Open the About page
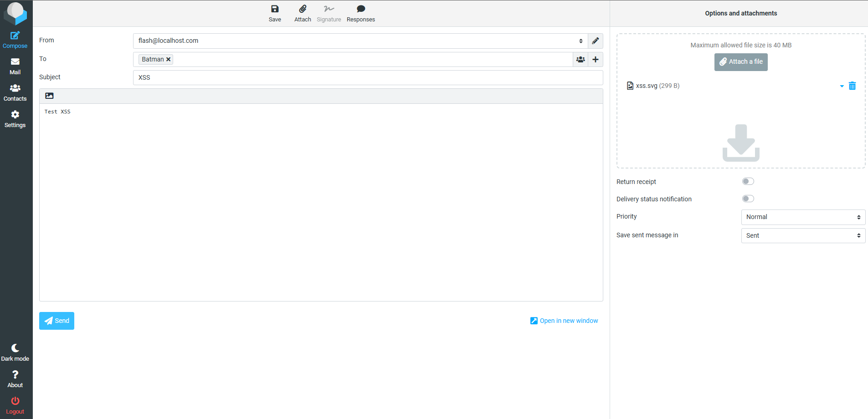Viewport: 868px width, 419px height. coord(15,378)
